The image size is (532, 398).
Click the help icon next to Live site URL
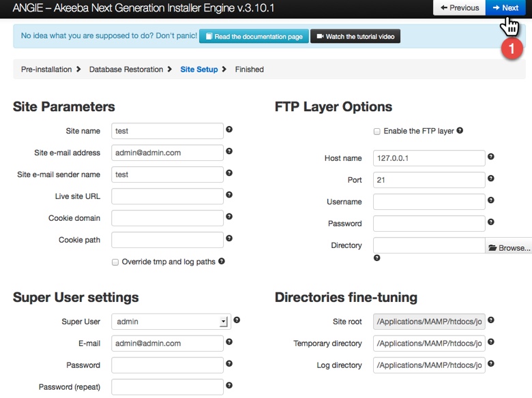(229, 195)
